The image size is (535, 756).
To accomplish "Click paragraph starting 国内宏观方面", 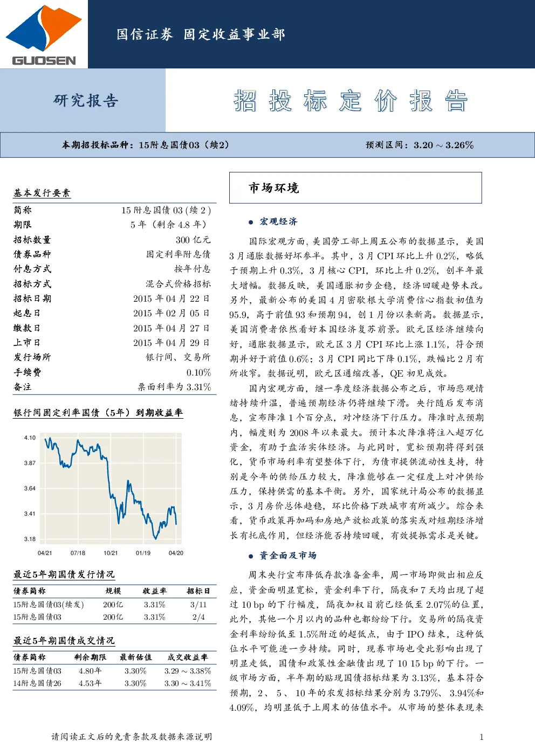I will click(x=356, y=462).
